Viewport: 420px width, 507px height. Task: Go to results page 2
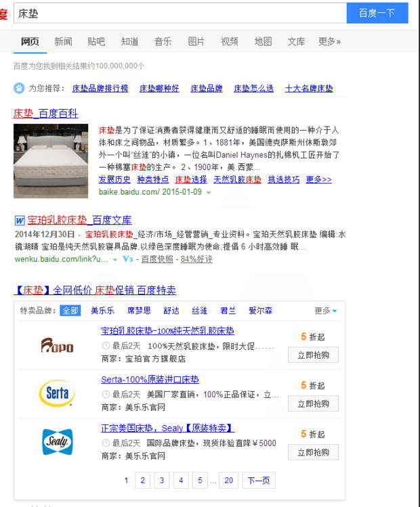tap(143, 480)
